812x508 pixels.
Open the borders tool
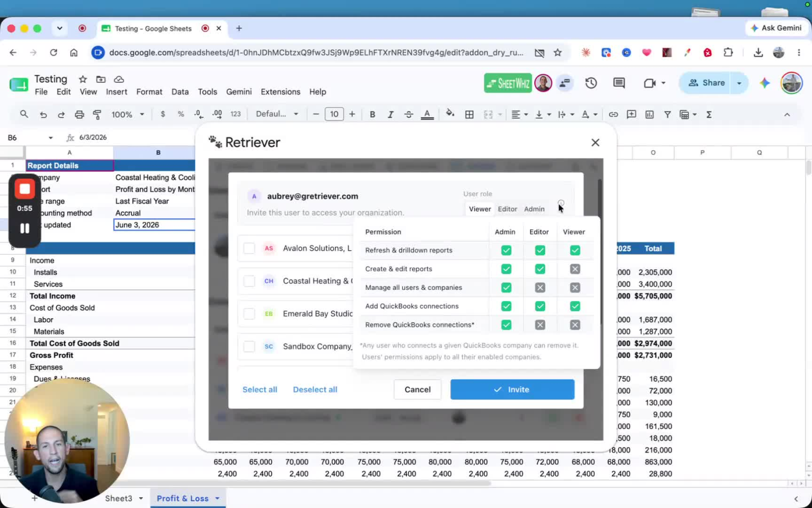(469, 114)
